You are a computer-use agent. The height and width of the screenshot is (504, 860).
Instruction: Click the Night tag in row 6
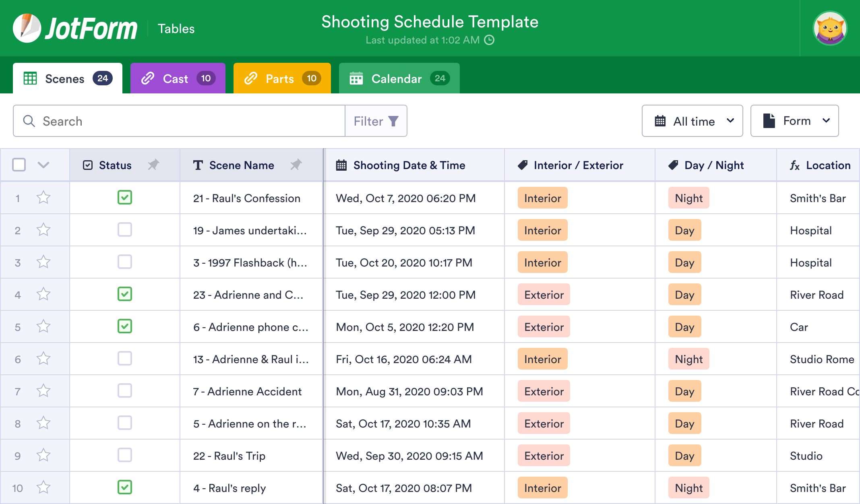pos(688,359)
